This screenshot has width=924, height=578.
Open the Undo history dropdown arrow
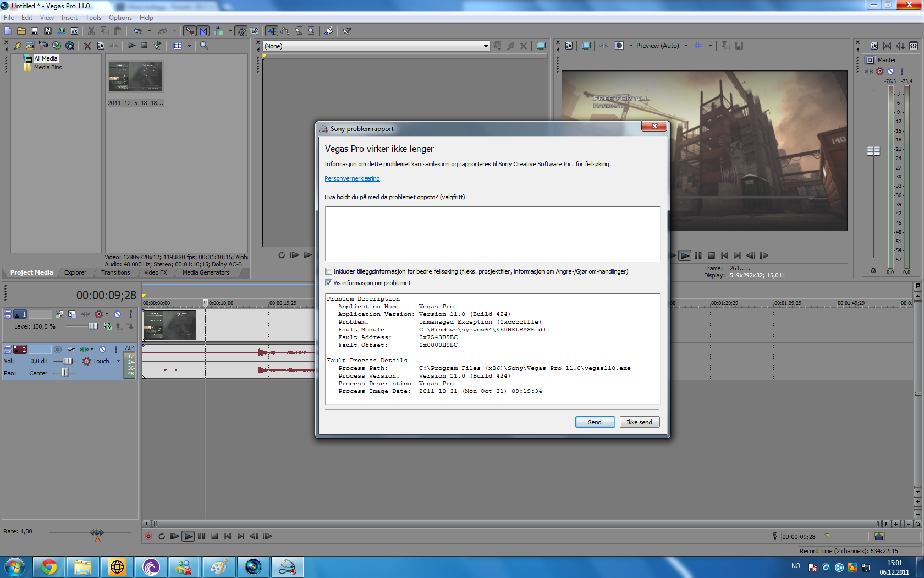[150, 31]
